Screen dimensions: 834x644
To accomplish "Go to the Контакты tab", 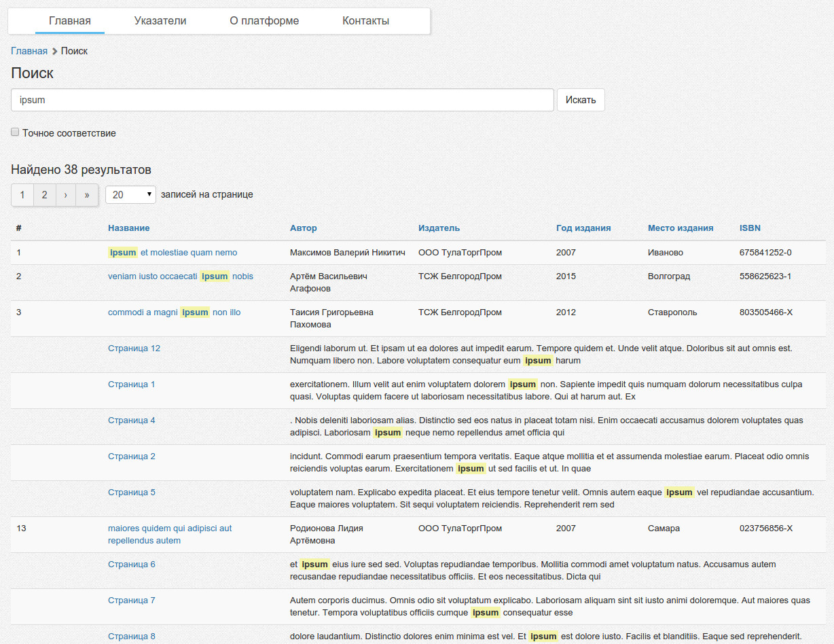I will tap(365, 21).
